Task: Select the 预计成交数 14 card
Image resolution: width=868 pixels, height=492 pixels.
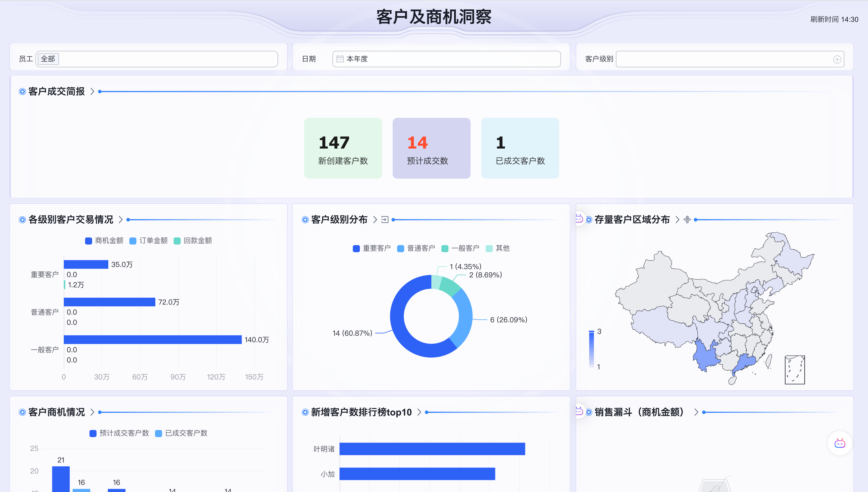Action: tap(431, 148)
